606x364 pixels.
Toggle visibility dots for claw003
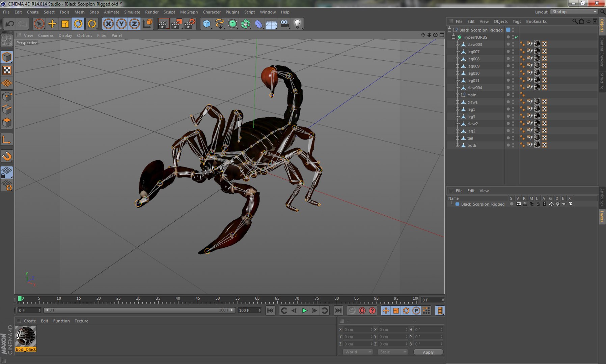(x=513, y=44)
